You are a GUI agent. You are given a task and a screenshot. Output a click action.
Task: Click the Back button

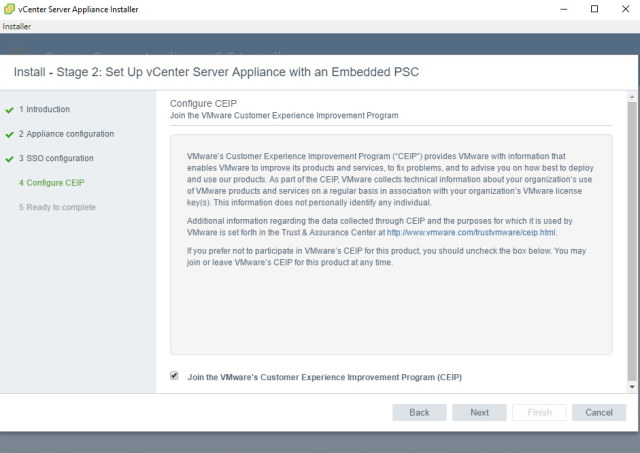pos(419,413)
